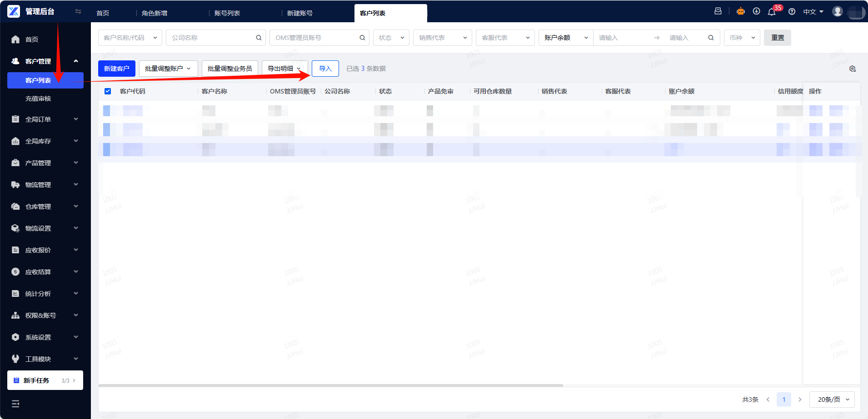Click the next page arrow

tap(800, 399)
